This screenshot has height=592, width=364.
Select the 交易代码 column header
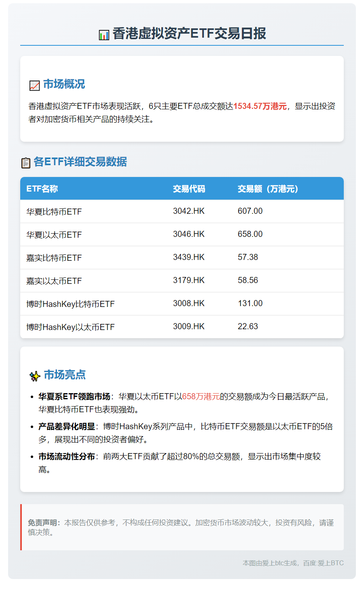click(x=189, y=189)
